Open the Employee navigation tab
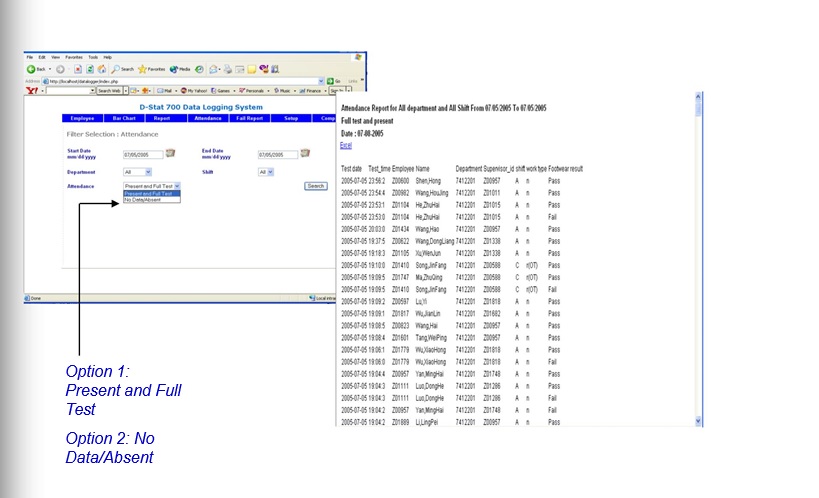This screenshot has height=498, width=819. pyautogui.click(x=83, y=118)
